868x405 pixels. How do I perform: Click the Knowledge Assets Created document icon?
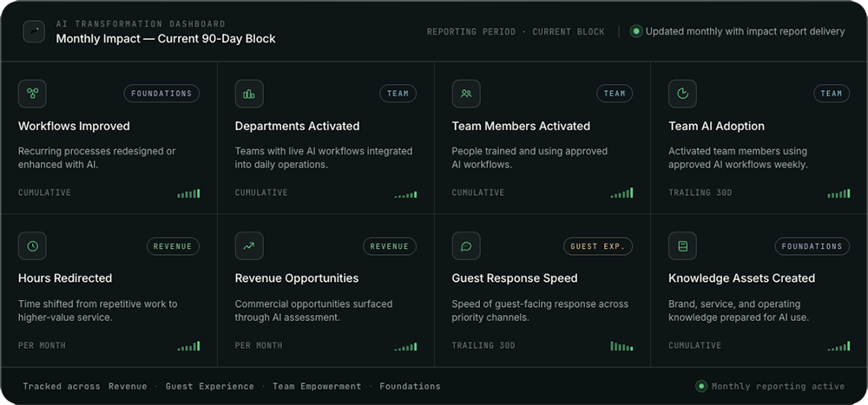(682, 246)
